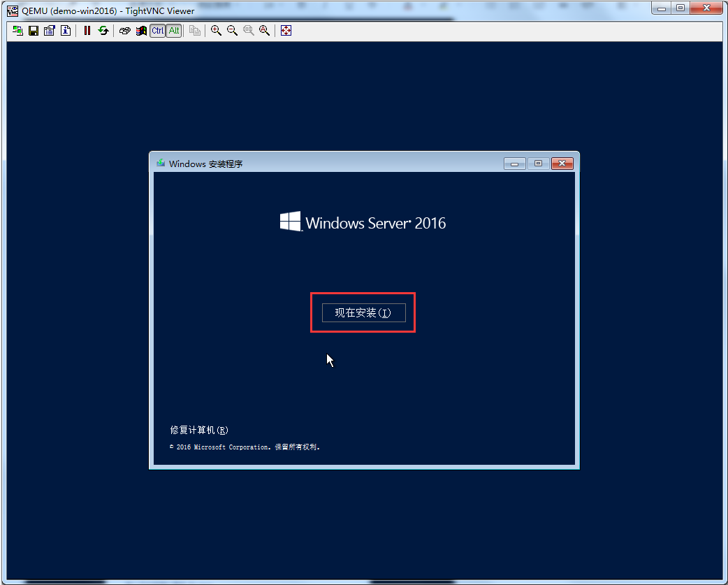Close the TightVNC Viewer window
This screenshot has height=585, width=728.
[x=706, y=8]
